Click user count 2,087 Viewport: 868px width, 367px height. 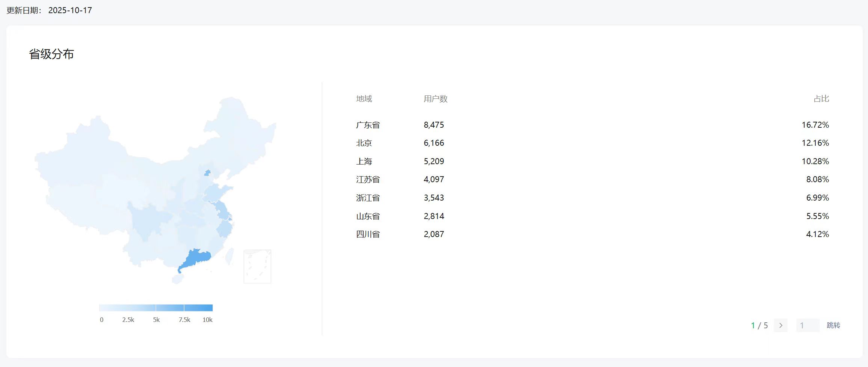(434, 234)
